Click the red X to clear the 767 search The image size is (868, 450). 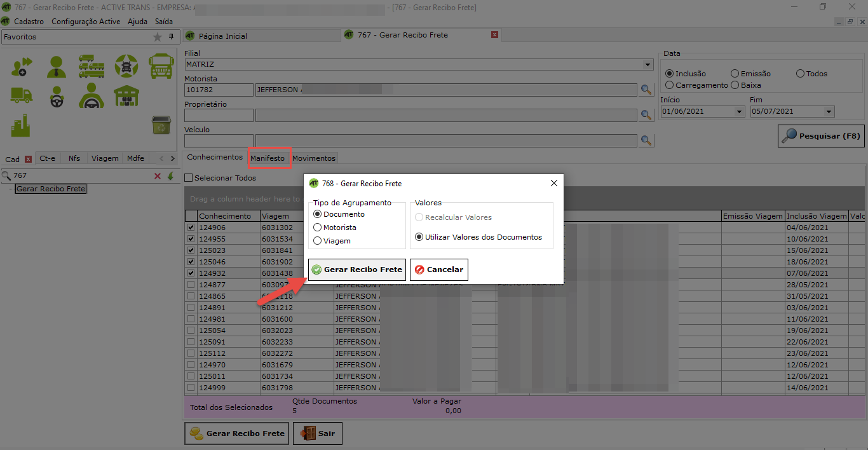point(158,175)
